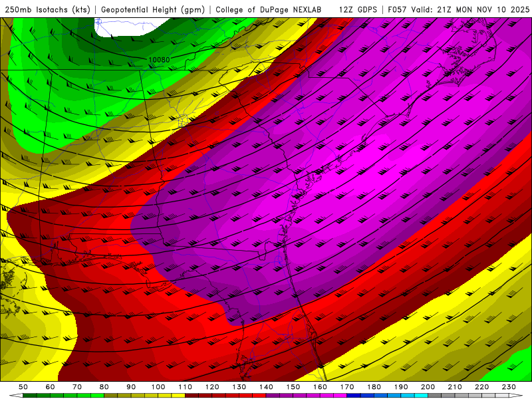Click the left arrow end of the color bar

coord(16,396)
